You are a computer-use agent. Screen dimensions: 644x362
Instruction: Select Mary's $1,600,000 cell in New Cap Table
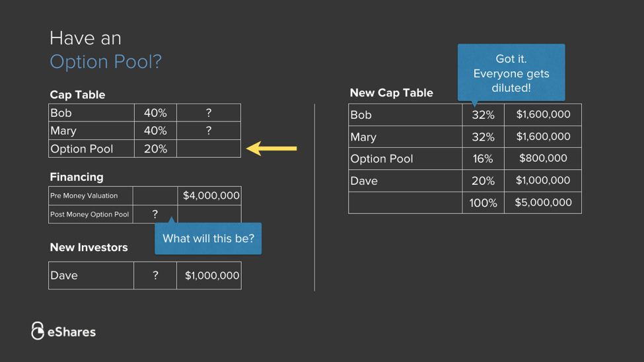pyautogui.click(x=543, y=137)
